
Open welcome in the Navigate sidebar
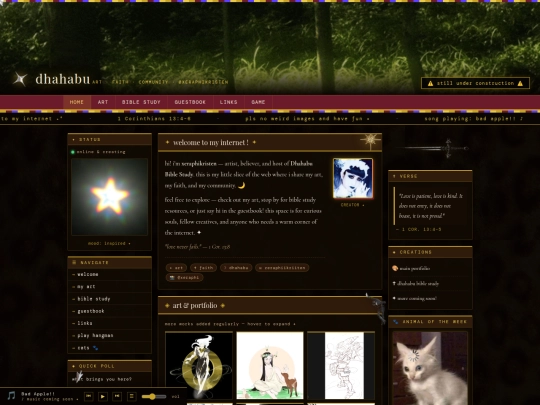[x=110, y=274]
